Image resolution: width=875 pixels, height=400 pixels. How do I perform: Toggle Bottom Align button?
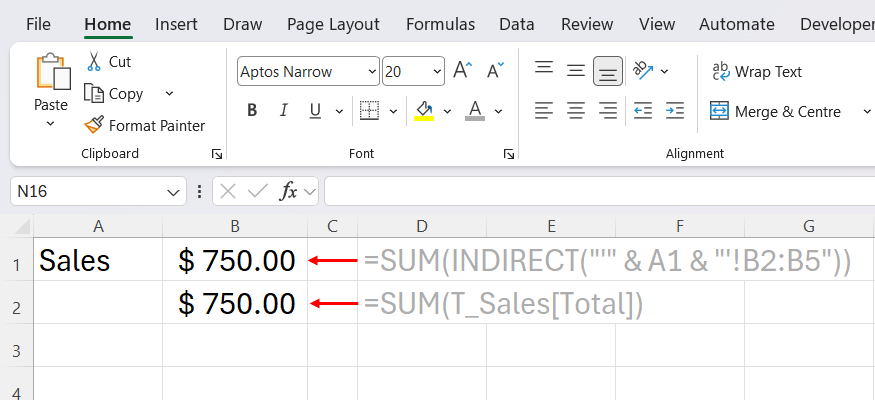[608, 71]
